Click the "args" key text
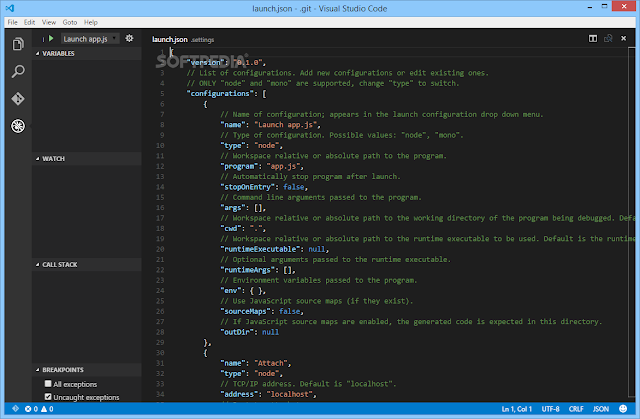Viewport: 640px width, 419px height. pos(233,208)
